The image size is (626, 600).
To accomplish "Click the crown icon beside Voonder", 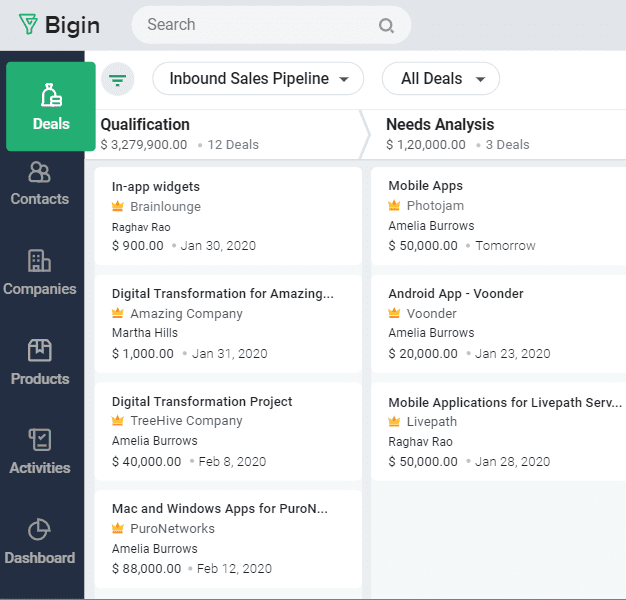I will (x=394, y=313).
